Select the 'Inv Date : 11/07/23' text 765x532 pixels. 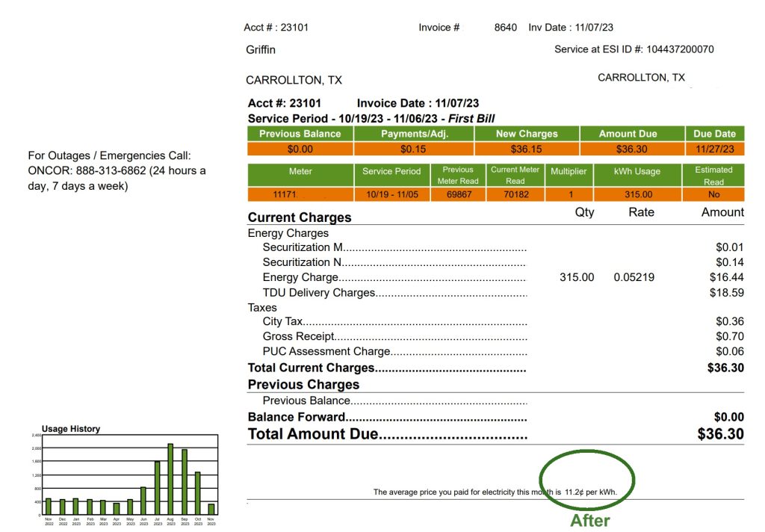pyautogui.click(x=571, y=28)
